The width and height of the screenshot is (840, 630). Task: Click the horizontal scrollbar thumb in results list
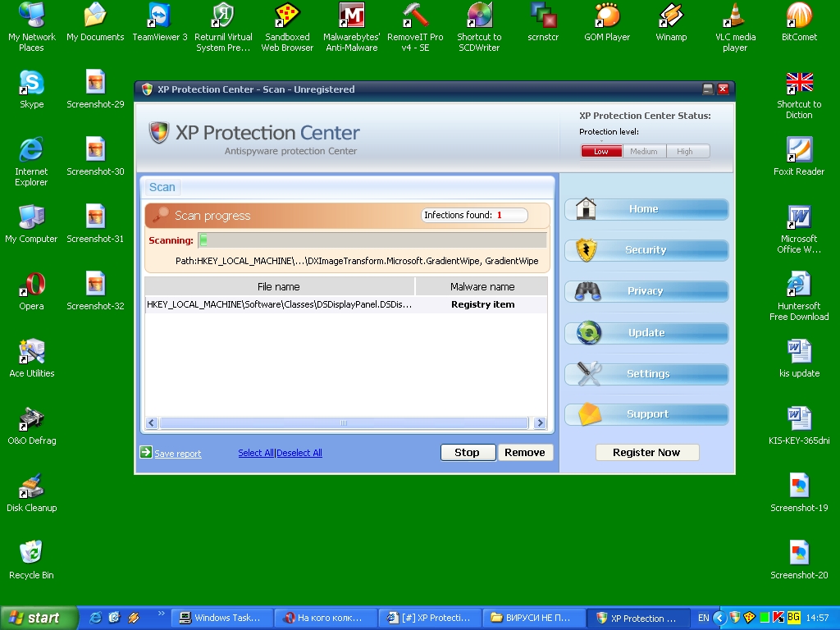click(x=344, y=423)
